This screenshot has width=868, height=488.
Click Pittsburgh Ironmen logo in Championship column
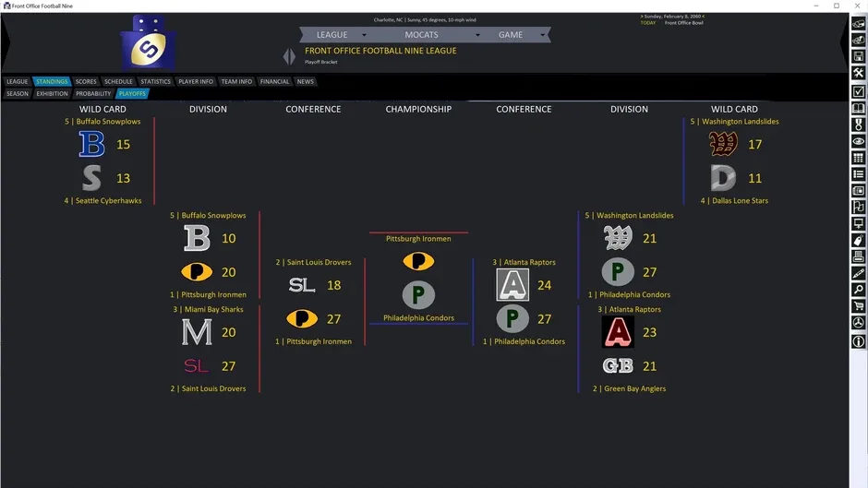tap(418, 260)
